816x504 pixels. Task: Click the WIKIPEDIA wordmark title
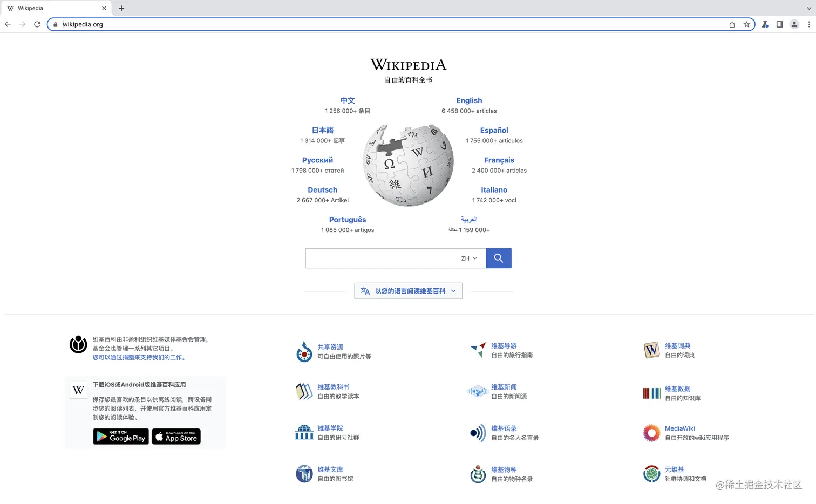(409, 65)
